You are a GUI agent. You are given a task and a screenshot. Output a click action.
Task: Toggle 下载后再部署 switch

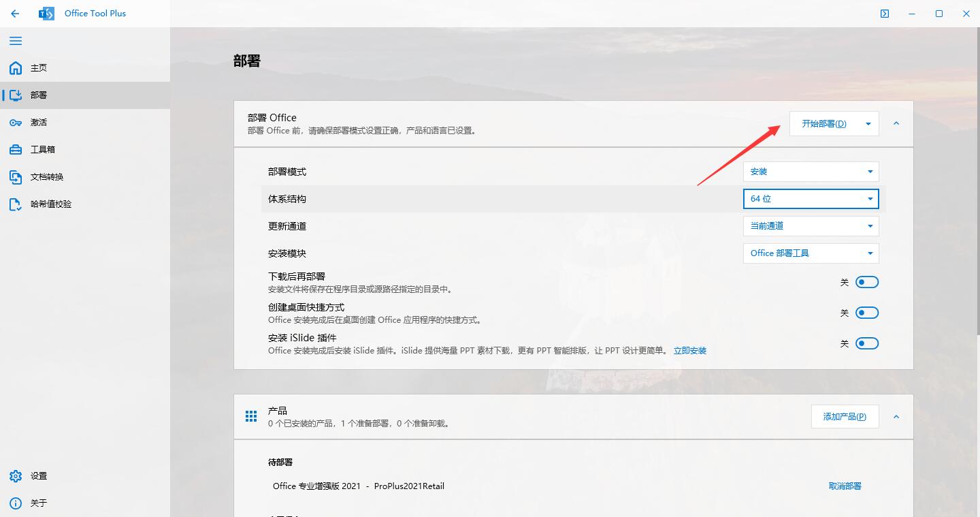pyautogui.click(x=867, y=282)
